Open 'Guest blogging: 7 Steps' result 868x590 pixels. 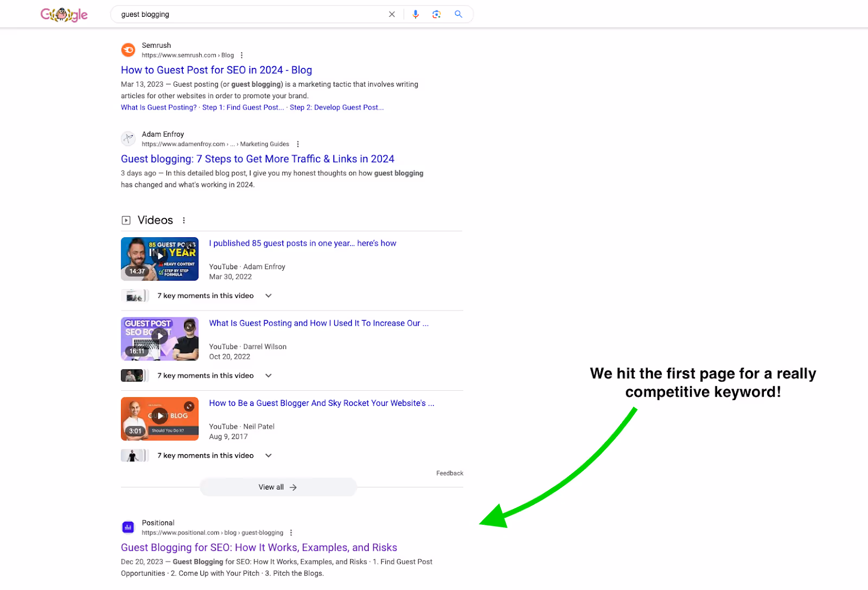click(x=258, y=159)
